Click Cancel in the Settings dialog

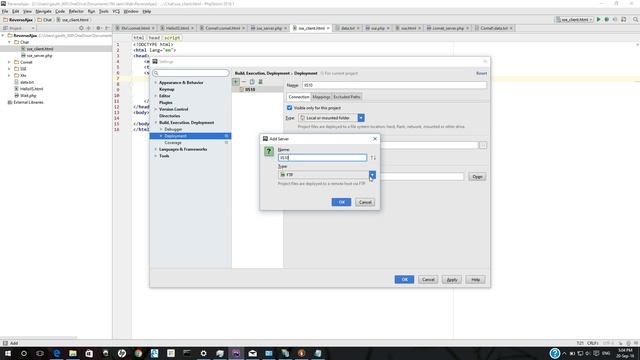coord(428,280)
